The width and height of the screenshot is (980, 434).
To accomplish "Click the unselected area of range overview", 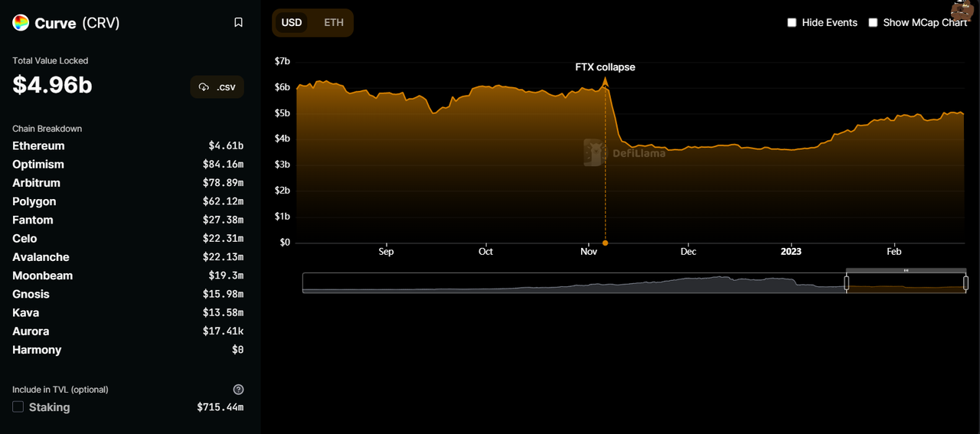I will point(574,283).
